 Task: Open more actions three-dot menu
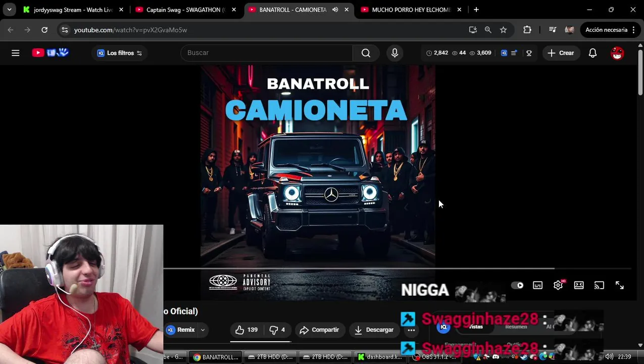pos(411,330)
